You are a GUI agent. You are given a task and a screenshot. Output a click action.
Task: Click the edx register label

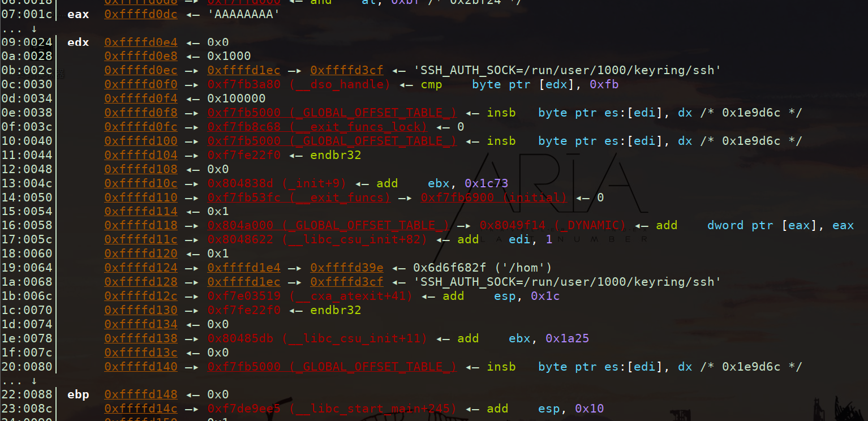pos(78,42)
